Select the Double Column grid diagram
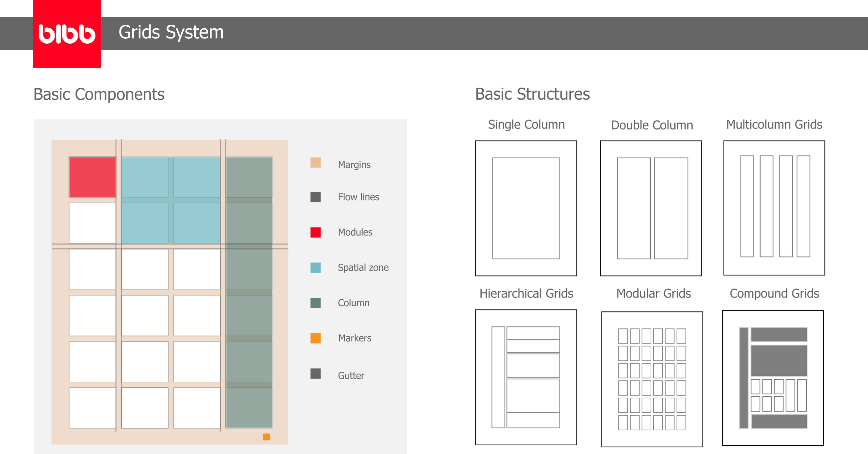Image resolution: width=868 pixels, height=454 pixels. pos(651,208)
